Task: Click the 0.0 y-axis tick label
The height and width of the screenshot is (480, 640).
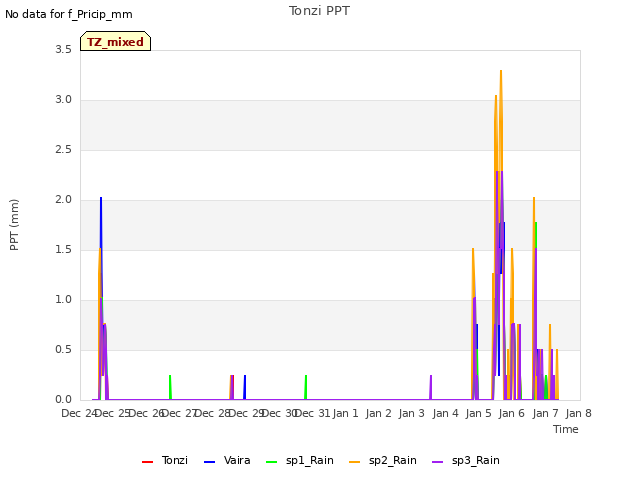Action: (x=64, y=400)
